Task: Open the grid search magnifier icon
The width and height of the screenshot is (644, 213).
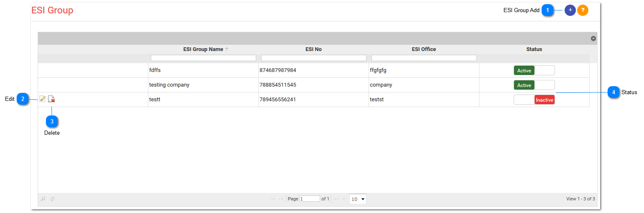Action: point(43,199)
